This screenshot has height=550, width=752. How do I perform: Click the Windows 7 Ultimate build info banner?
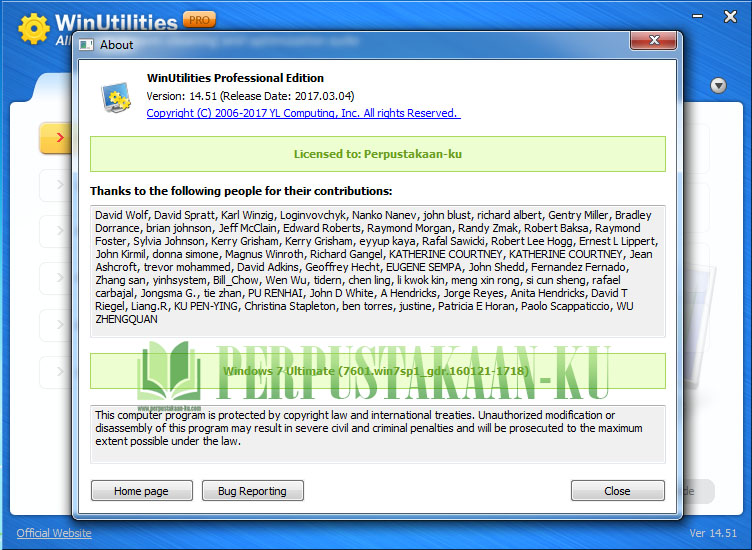click(378, 371)
